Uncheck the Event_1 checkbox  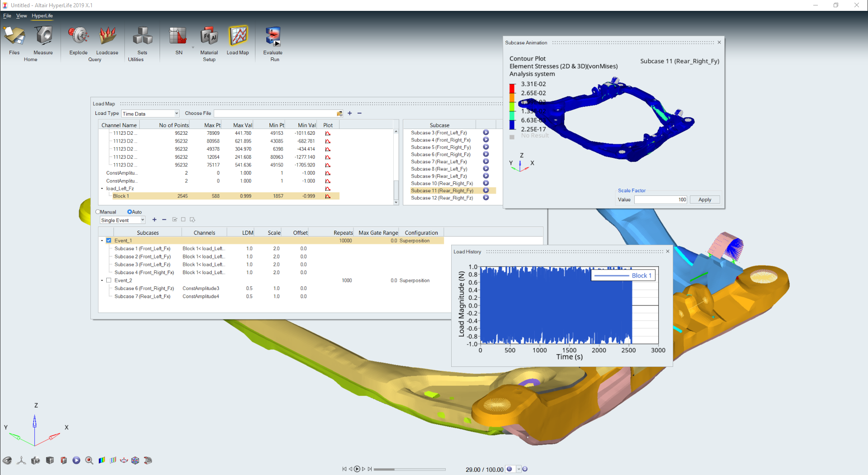[x=109, y=241]
